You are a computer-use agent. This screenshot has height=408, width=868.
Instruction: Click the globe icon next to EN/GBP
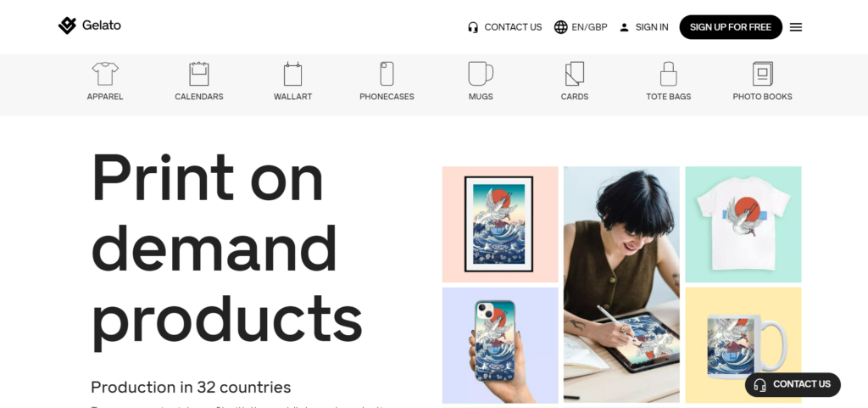(x=561, y=27)
